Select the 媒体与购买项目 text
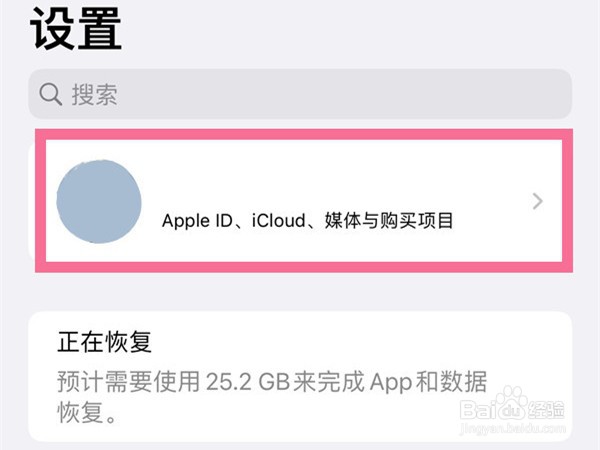The image size is (600, 450). click(x=389, y=221)
